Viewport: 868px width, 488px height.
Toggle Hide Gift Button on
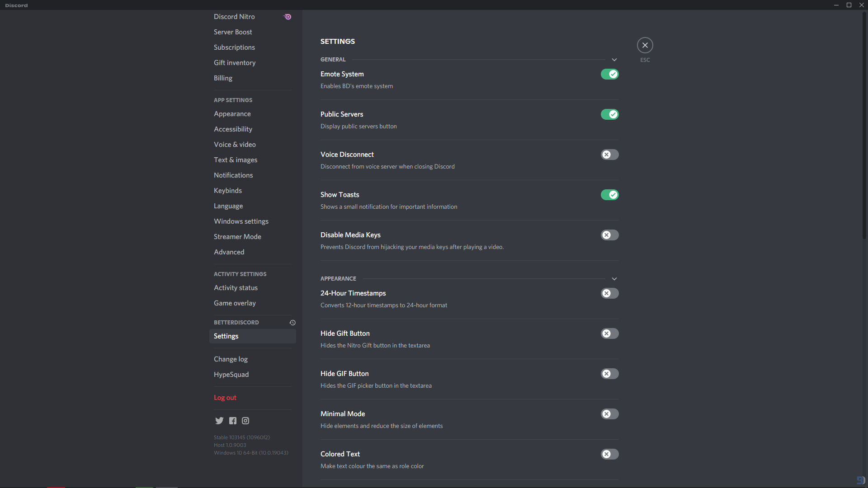(609, 333)
